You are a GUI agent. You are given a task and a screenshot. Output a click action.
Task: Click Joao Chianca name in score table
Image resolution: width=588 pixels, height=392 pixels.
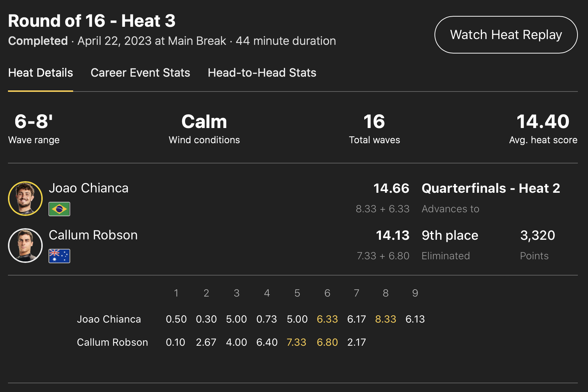pyautogui.click(x=109, y=319)
